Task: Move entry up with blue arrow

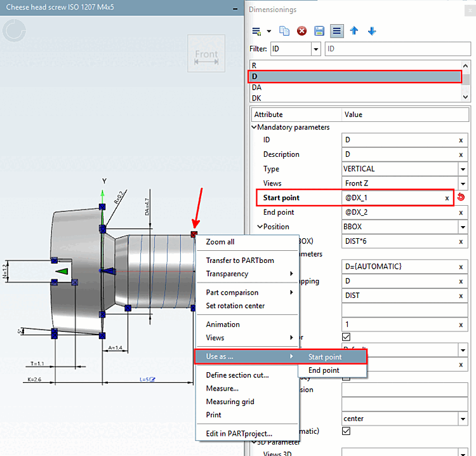Action: (x=355, y=31)
